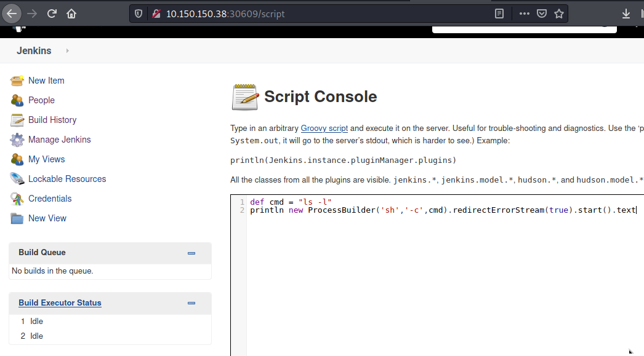This screenshot has width=644, height=356.
Task: Bookmark this page with the star icon
Action: [x=559, y=14]
